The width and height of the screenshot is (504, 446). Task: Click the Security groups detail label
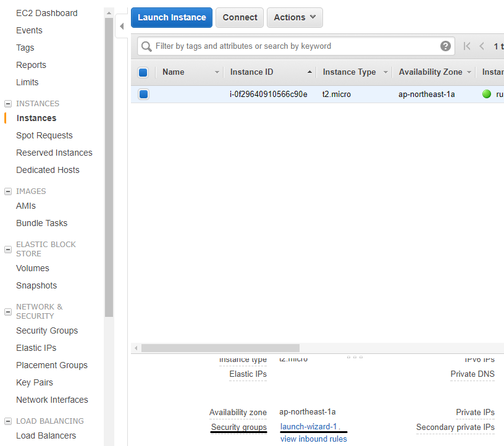239,427
